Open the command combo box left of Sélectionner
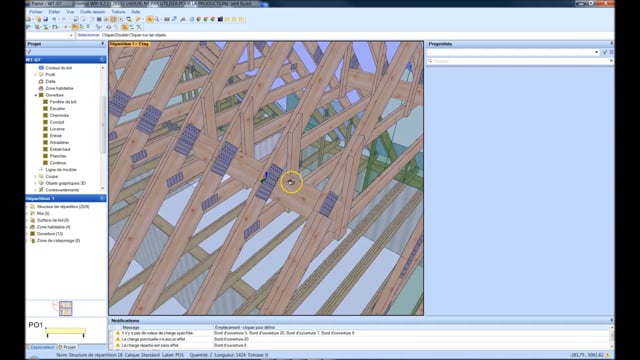 [x=49, y=36]
